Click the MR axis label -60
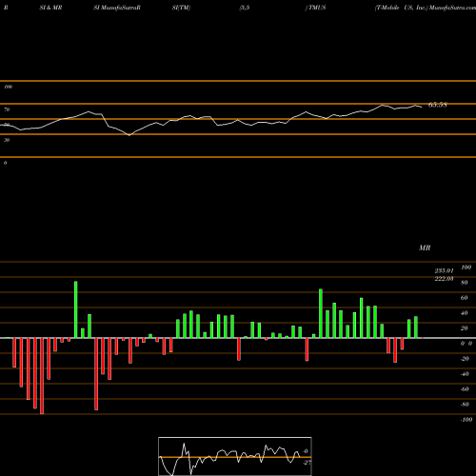 coord(465,389)
